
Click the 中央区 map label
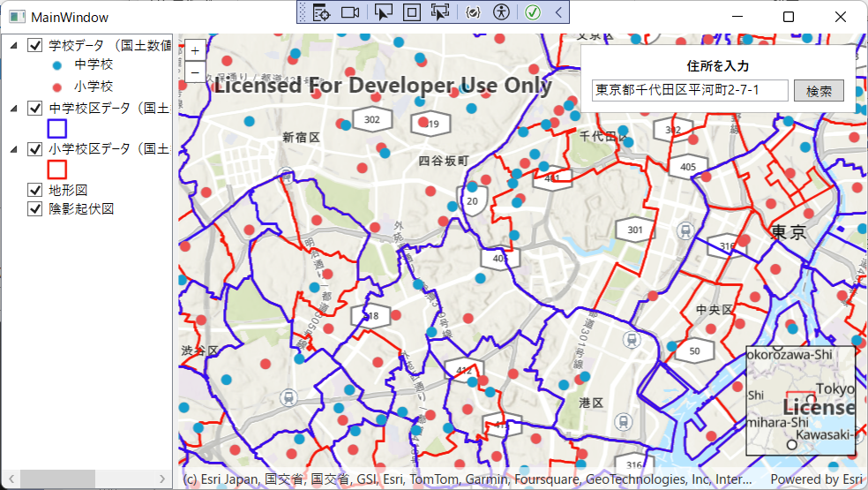[715, 310]
